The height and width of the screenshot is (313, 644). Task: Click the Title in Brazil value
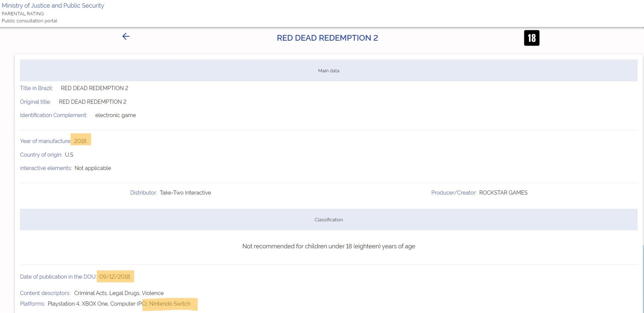tap(94, 88)
